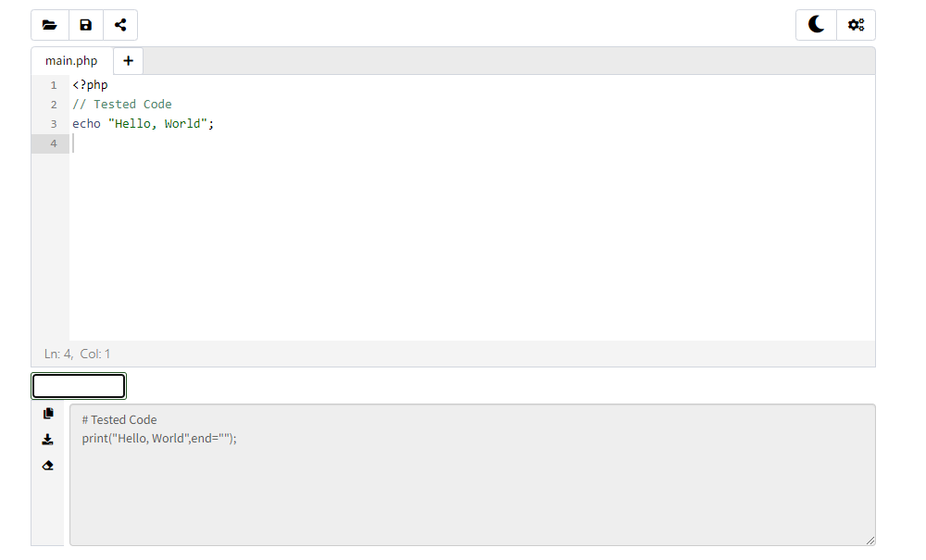This screenshot has height=560, width=926.
Task: Clear the output using the eraser icon
Action: pyautogui.click(x=48, y=466)
